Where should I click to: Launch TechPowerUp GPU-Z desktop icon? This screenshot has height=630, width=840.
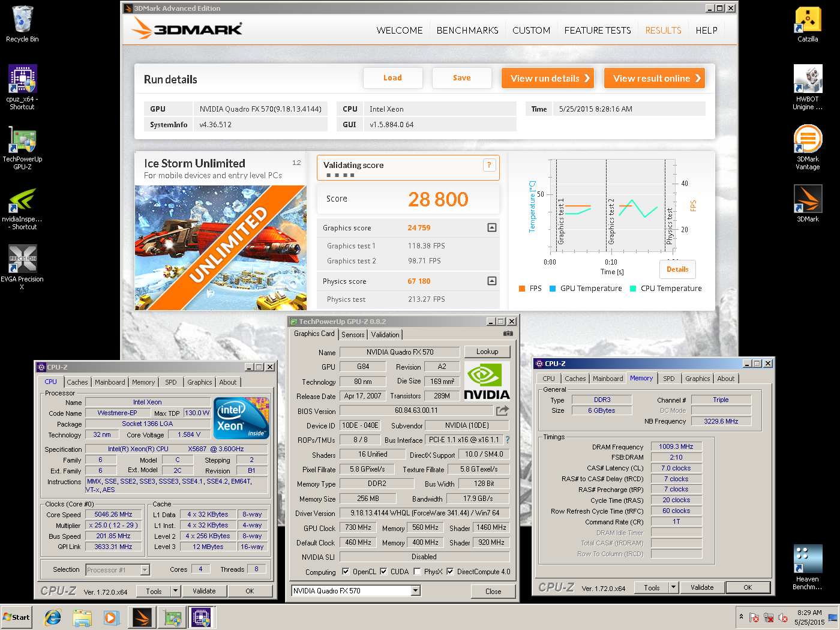point(22,148)
